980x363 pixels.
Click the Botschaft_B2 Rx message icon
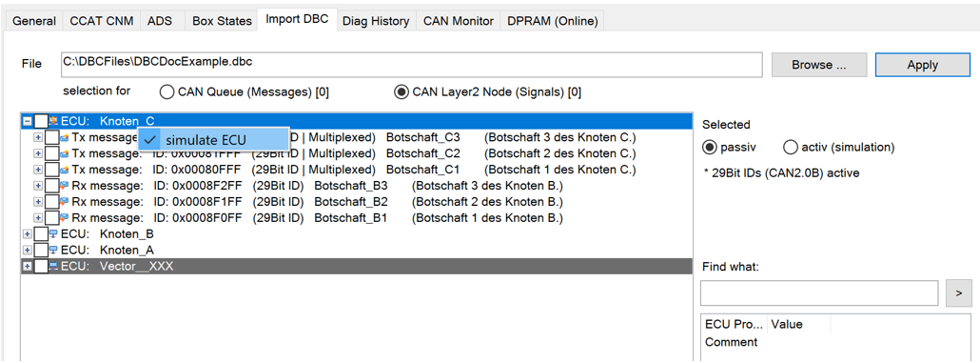(65, 202)
